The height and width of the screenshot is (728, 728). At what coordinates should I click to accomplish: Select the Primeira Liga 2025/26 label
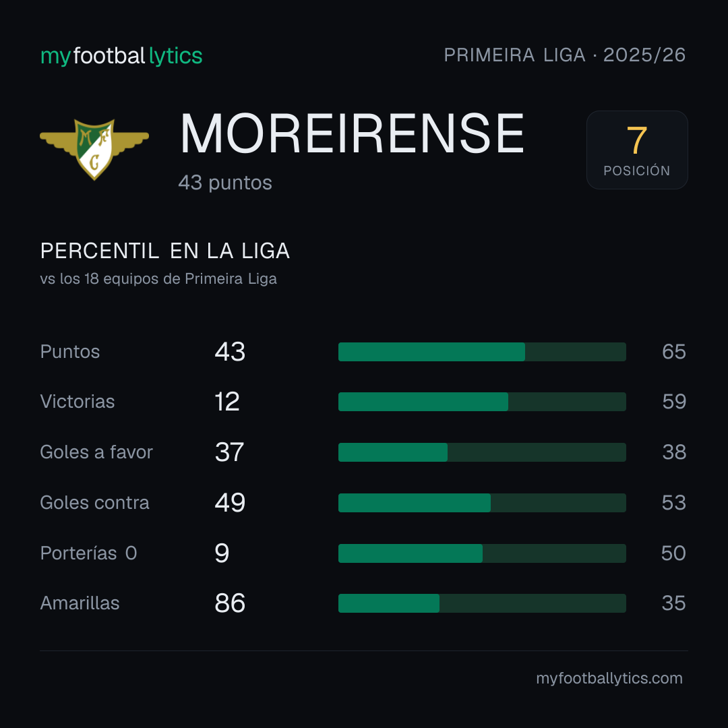[565, 55]
